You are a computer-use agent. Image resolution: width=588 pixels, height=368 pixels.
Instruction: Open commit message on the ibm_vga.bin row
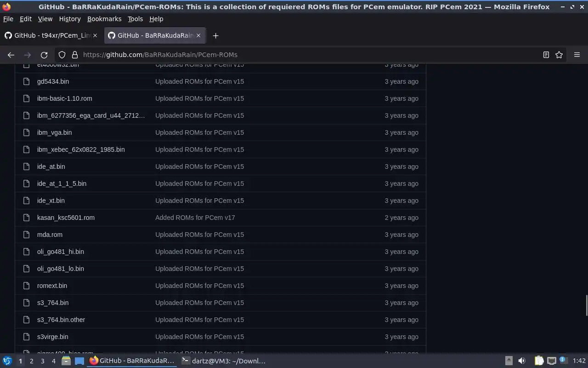point(199,132)
